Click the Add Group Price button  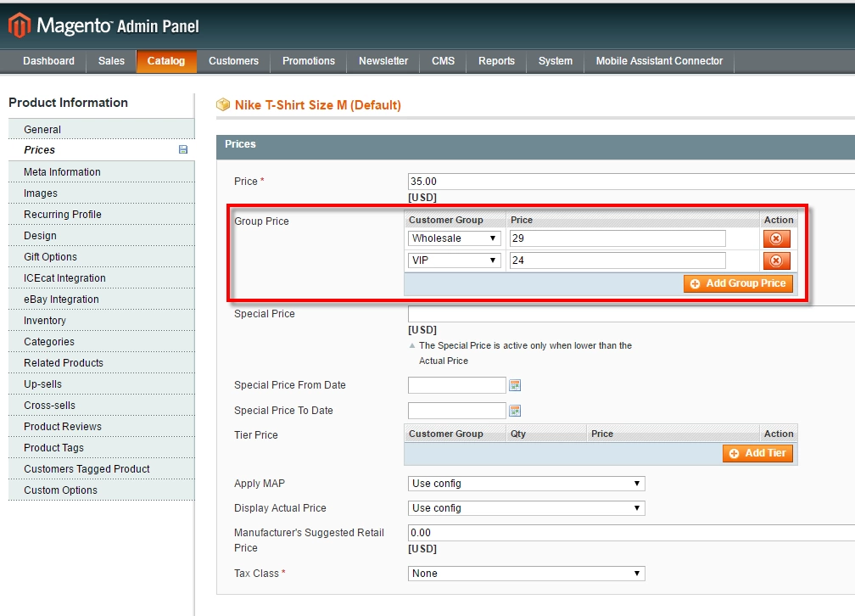pos(738,283)
